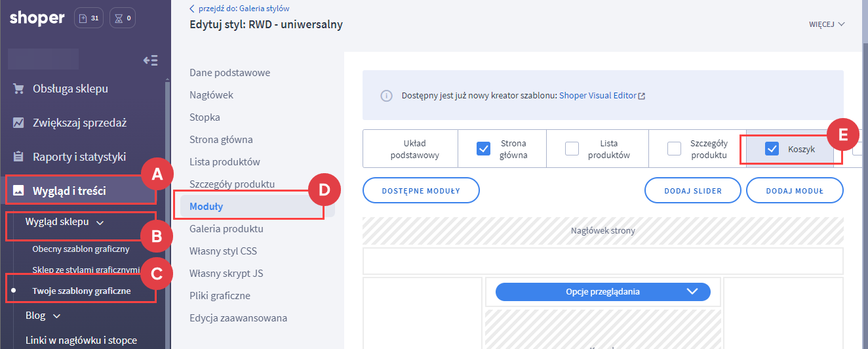Viewport: 868px width, 349px height.
Task: Open Własny skrypt JS section
Action: tap(226, 274)
